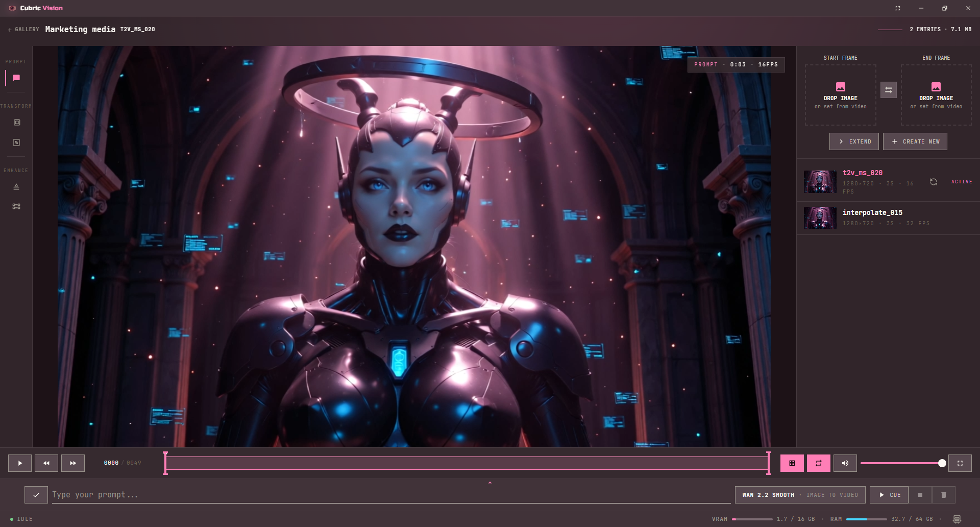Swap start and end frames

pyautogui.click(x=889, y=90)
